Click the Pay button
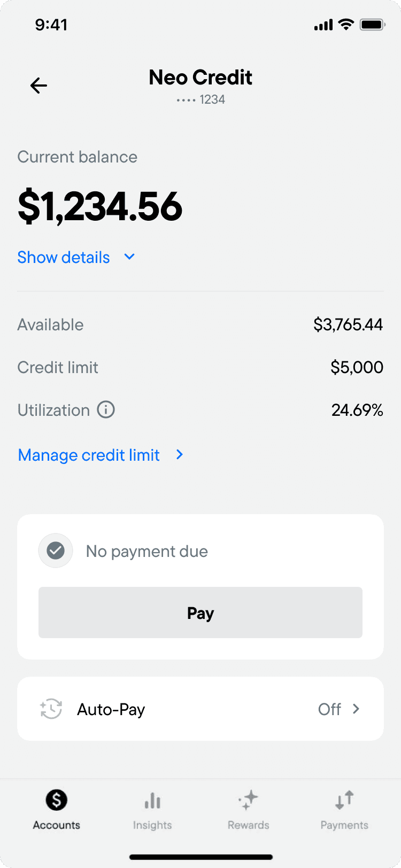The width and height of the screenshot is (401, 868). [x=200, y=613]
